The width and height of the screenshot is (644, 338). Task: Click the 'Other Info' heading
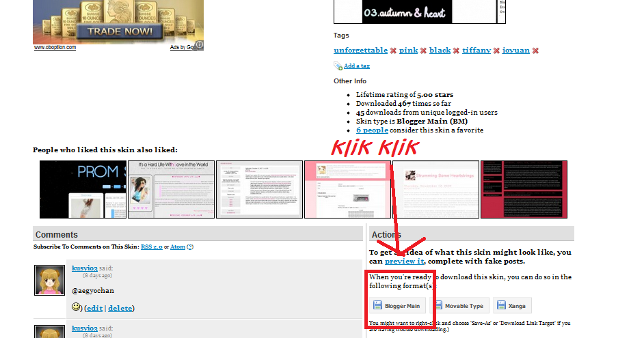pos(350,81)
